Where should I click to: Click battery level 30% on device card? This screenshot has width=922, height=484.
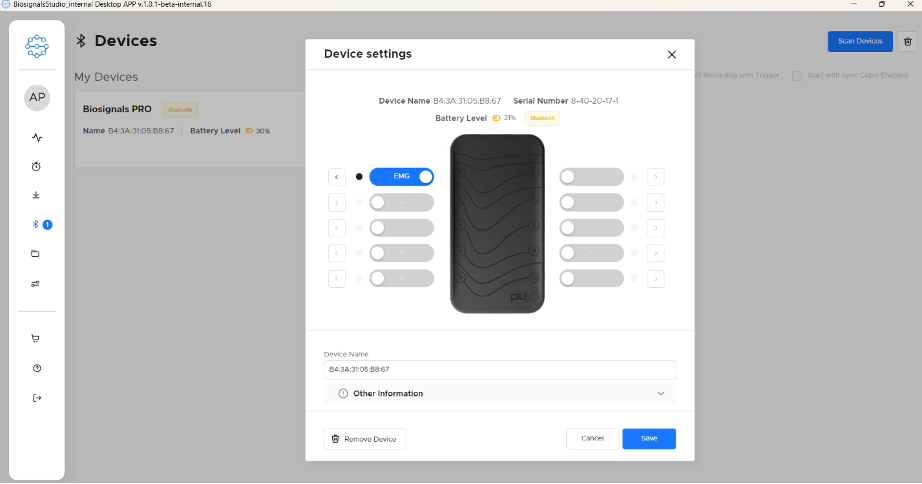click(258, 131)
